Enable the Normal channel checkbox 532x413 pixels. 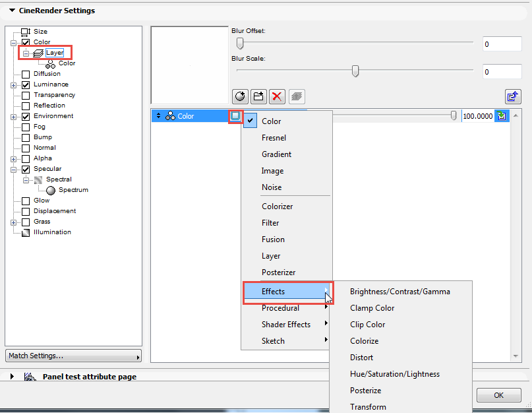click(x=26, y=148)
